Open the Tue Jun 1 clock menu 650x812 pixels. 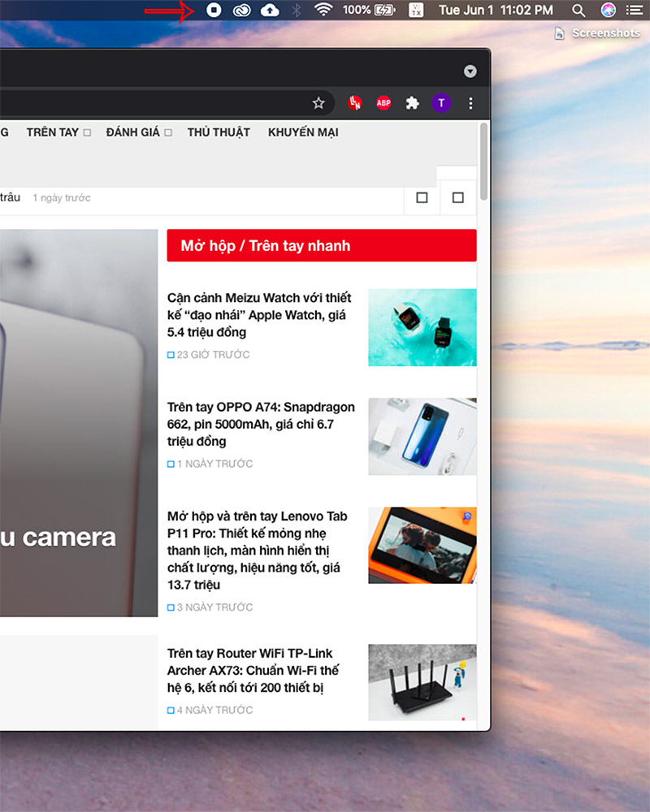(496, 10)
